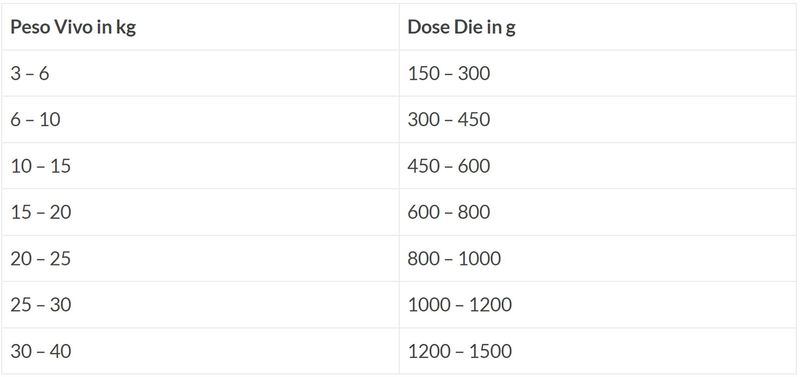Select the weight cell '3 – 6'
The width and height of the screenshot is (800, 377).
point(200,73)
